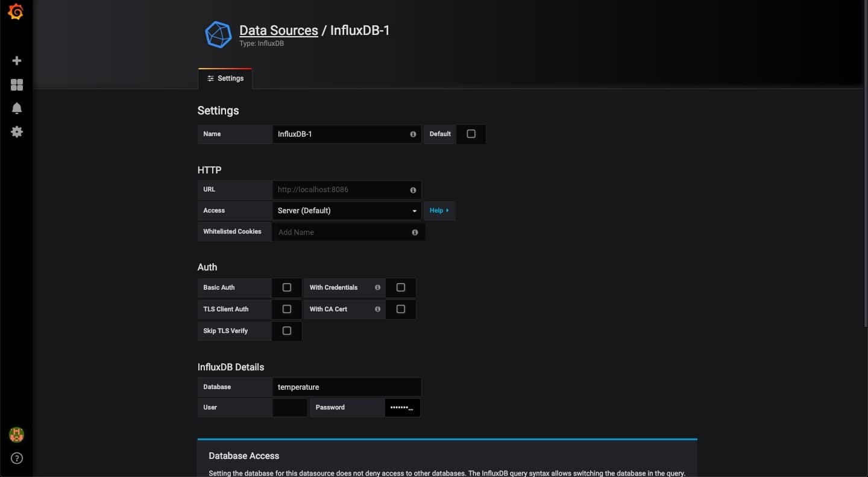
Task: Click the Database Access heading text
Action: point(244,456)
